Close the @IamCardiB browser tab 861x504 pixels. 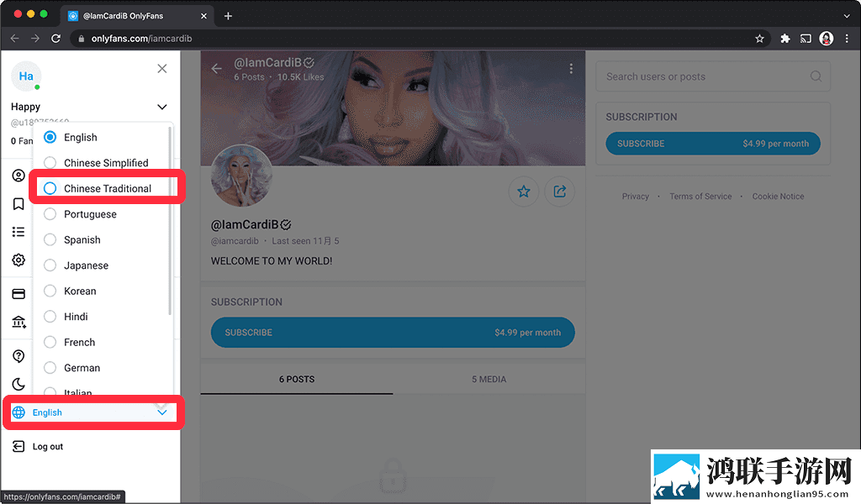coord(203,16)
